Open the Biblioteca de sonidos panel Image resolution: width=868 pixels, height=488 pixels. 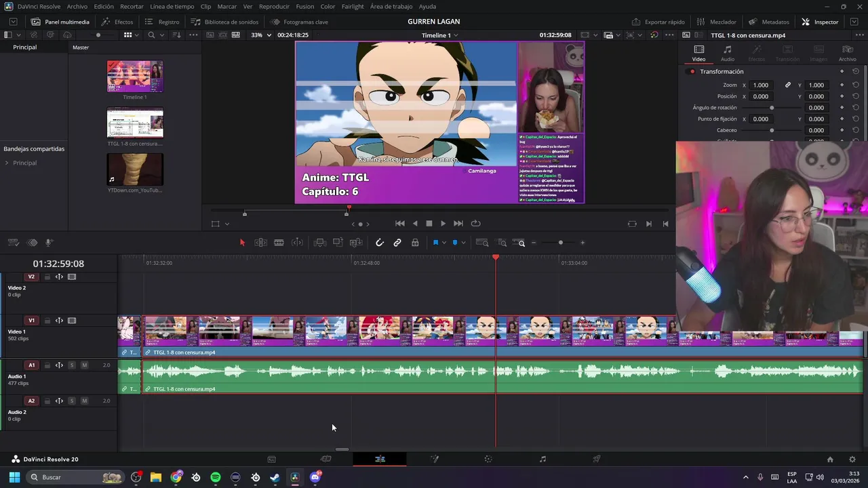click(224, 22)
